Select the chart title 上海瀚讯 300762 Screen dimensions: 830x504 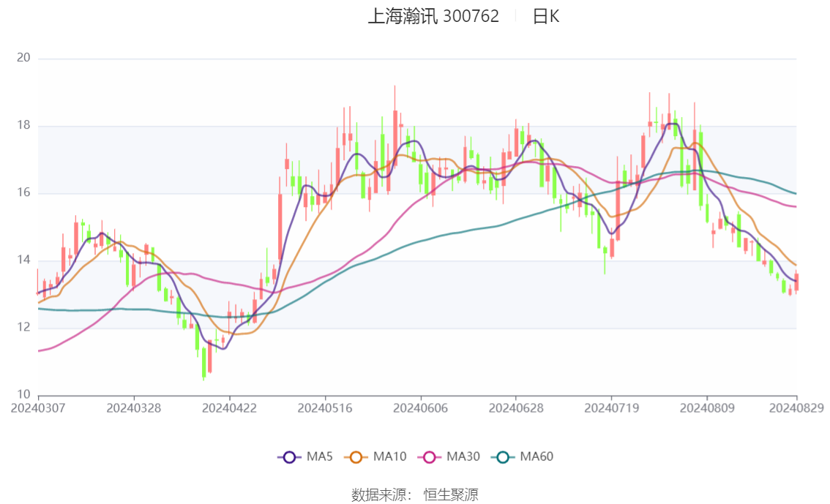433,16
